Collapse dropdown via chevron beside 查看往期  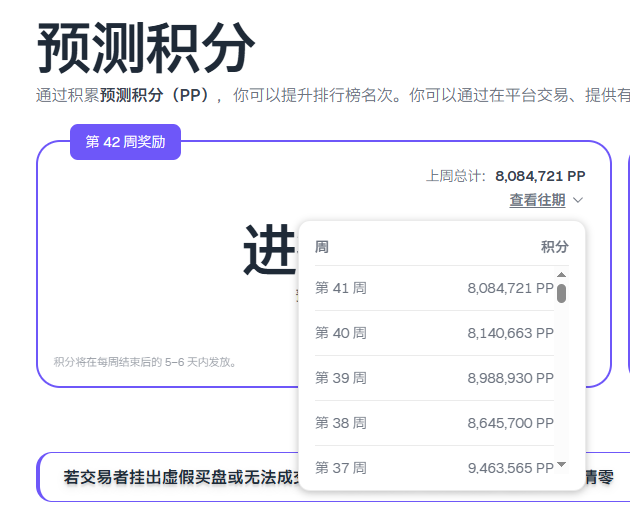pos(578,200)
